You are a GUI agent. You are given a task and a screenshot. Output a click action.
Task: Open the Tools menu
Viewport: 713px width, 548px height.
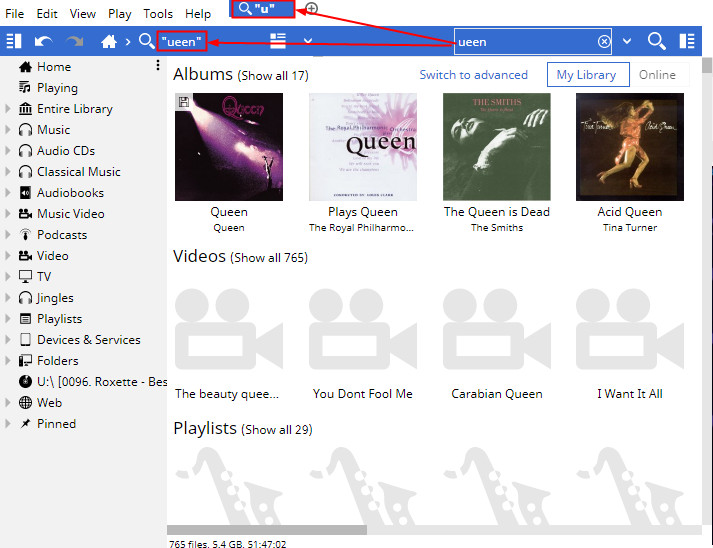(x=157, y=14)
